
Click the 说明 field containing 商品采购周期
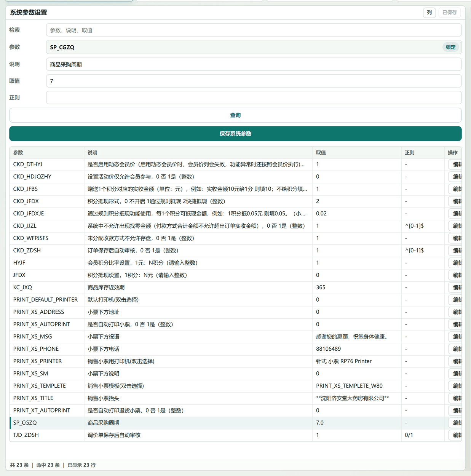tap(254, 64)
